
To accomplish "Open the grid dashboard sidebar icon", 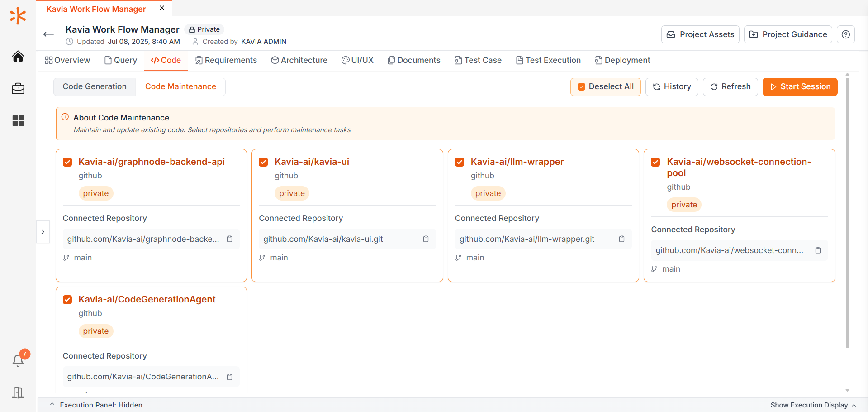I will click(18, 121).
